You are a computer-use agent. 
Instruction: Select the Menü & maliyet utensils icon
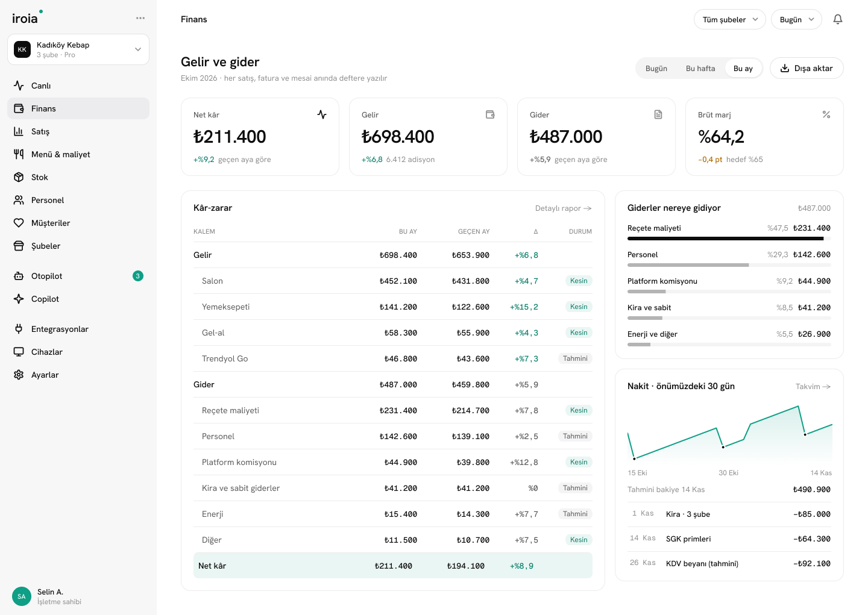coord(19,154)
